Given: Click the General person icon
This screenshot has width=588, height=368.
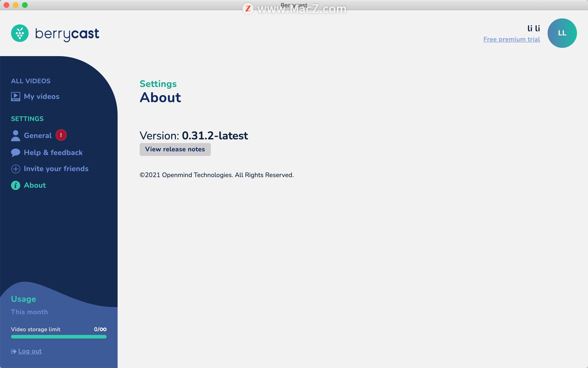Looking at the screenshot, I should pyautogui.click(x=16, y=136).
